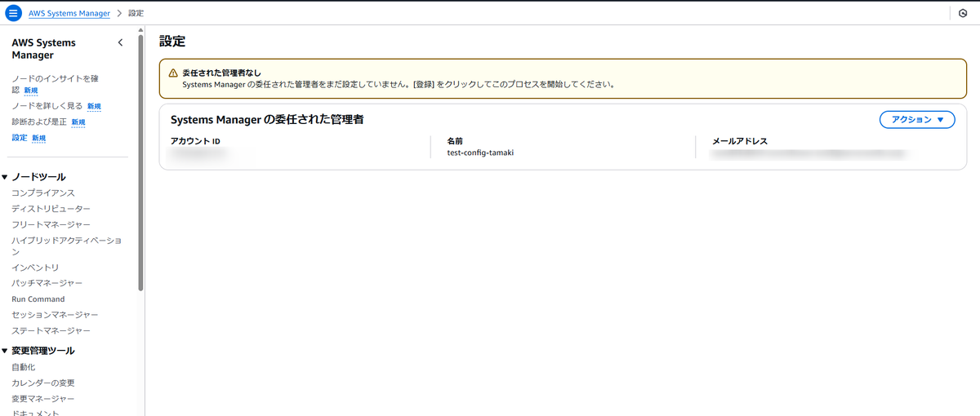This screenshot has height=416, width=980.
Task: Click the Systems Manager の委任された管理者 heading
Action: pos(267,119)
